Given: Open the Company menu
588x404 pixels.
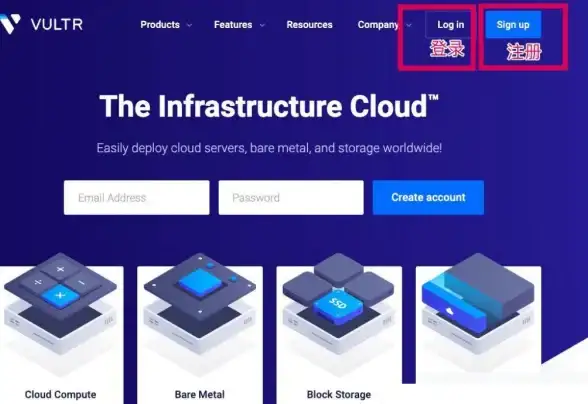Looking at the screenshot, I should [x=378, y=25].
